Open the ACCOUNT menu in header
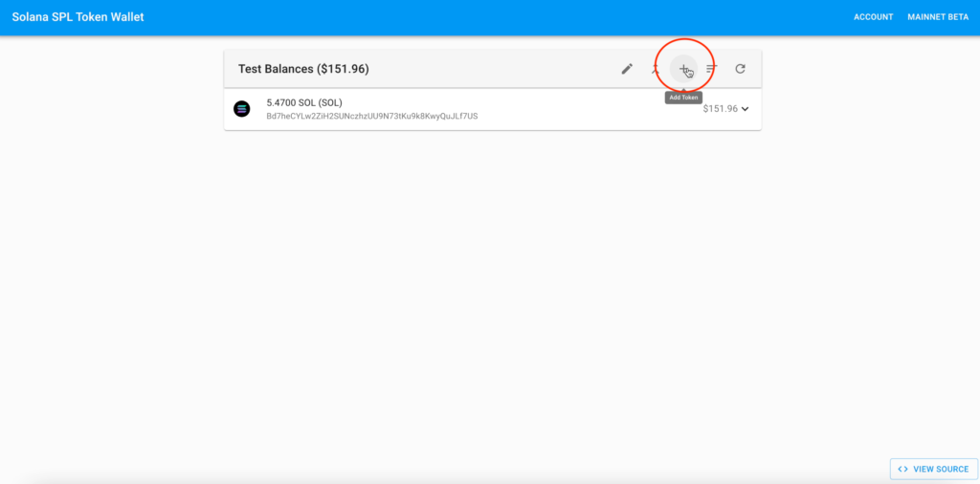 tap(873, 17)
